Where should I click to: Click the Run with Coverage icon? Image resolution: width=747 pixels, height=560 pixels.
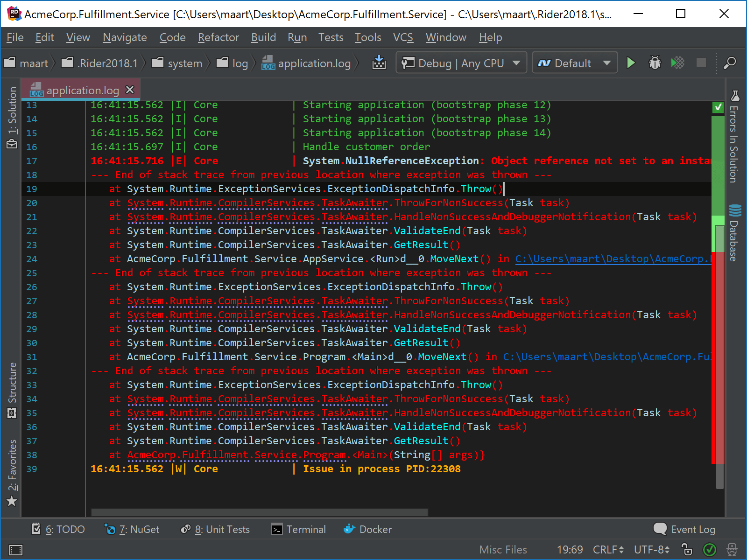tap(677, 63)
